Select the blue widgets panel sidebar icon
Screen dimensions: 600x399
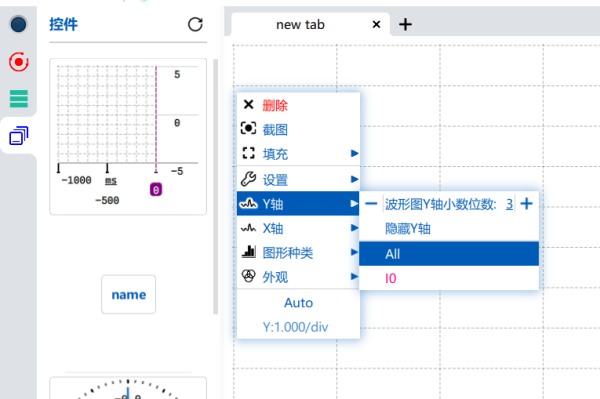click(x=19, y=135)
